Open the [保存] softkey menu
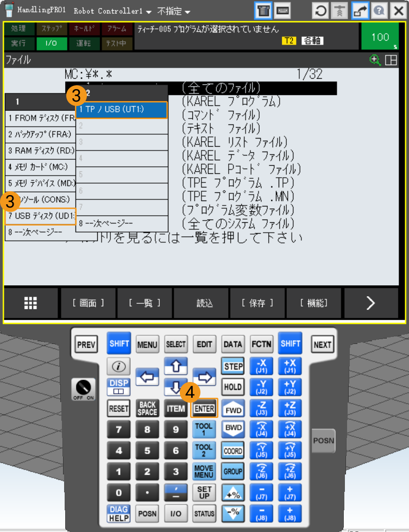 pyautogui.click(x=257, y=303)
